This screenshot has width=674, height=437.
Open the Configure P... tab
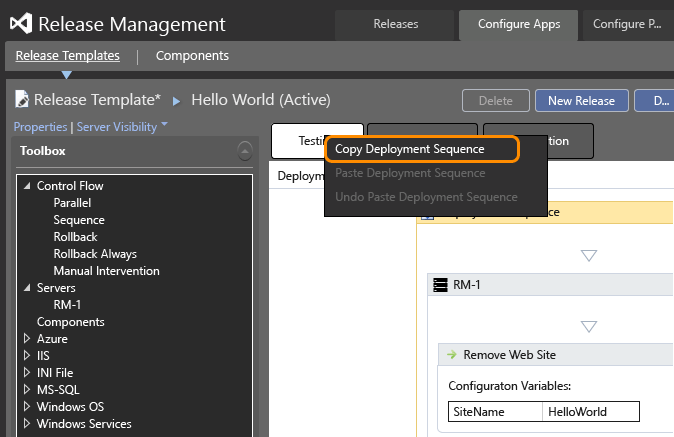(x=627, y=24)
